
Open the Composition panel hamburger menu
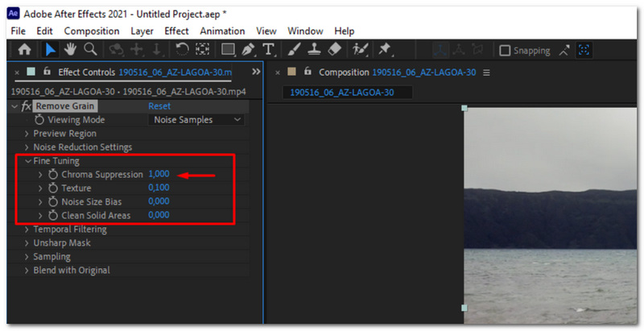click(x=486, y=72)
